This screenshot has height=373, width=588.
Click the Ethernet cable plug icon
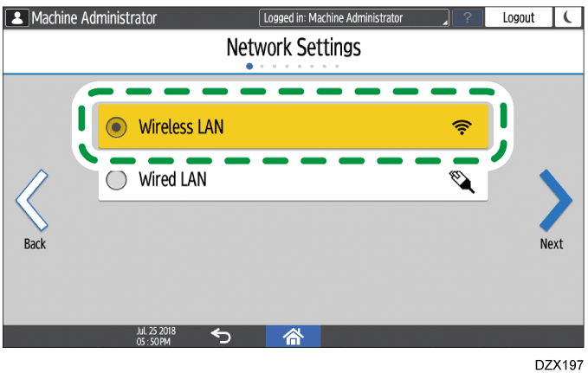point(462,182)
